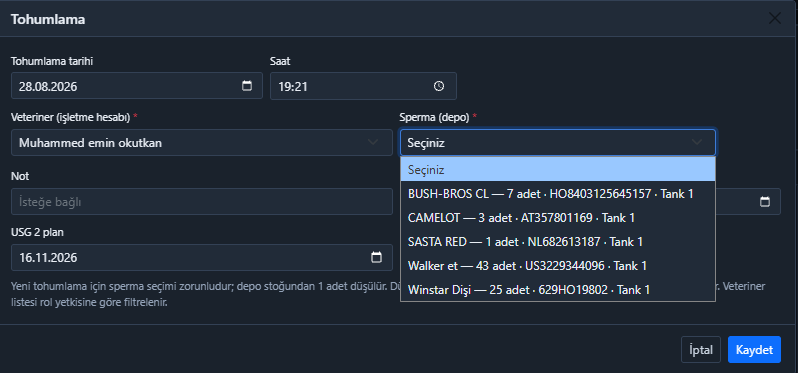Image resolution: width=798 pixels, height=373 pixels.
Task: Click the Tohumlama tarihi date field
Action: pyautogui.click(x=136, y=85)
